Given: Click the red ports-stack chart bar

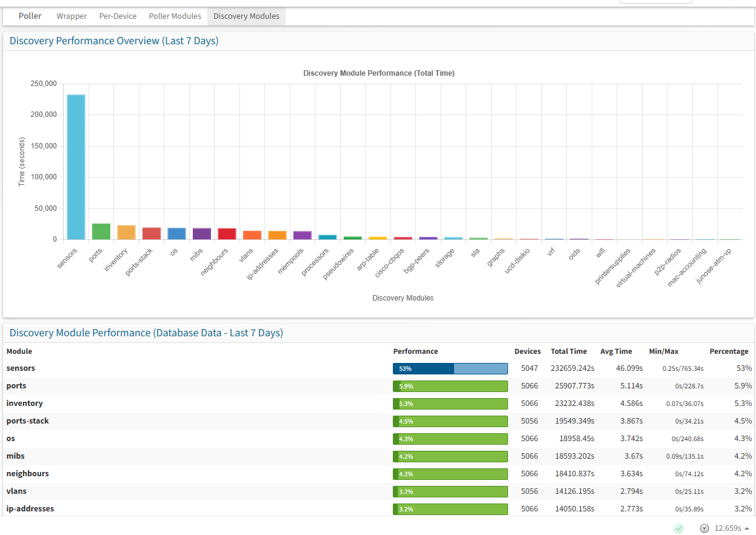Looking at the screenshot, I should tap(152, 233).
